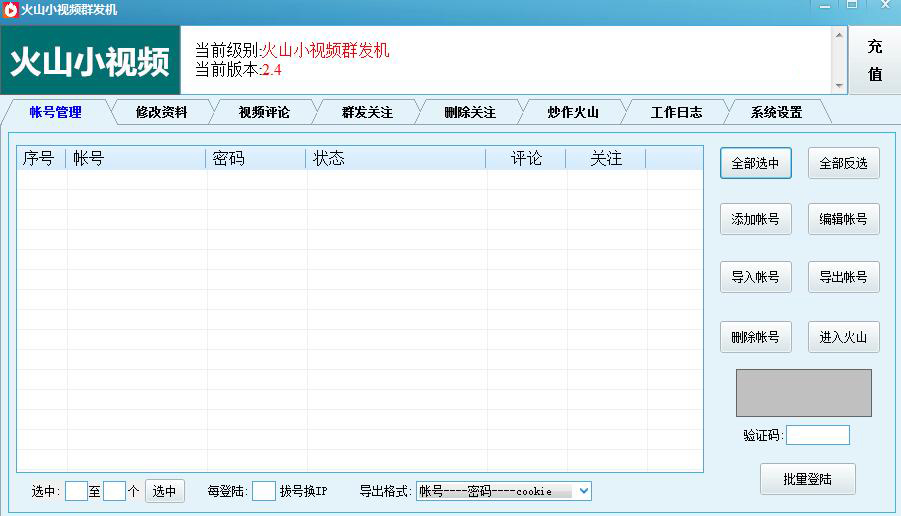
Task: Sort by the 状态 column header
Action: coord(395,158)
